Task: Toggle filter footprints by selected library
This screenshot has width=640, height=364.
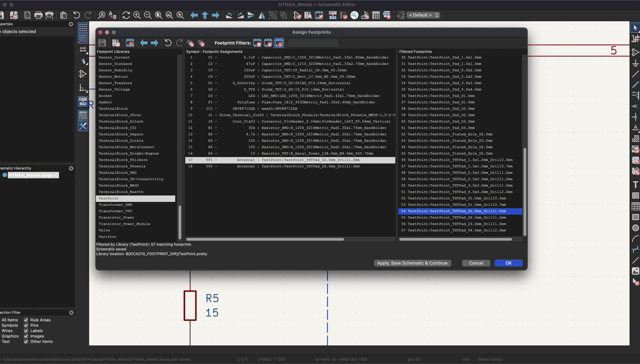Action: point(279,43)
